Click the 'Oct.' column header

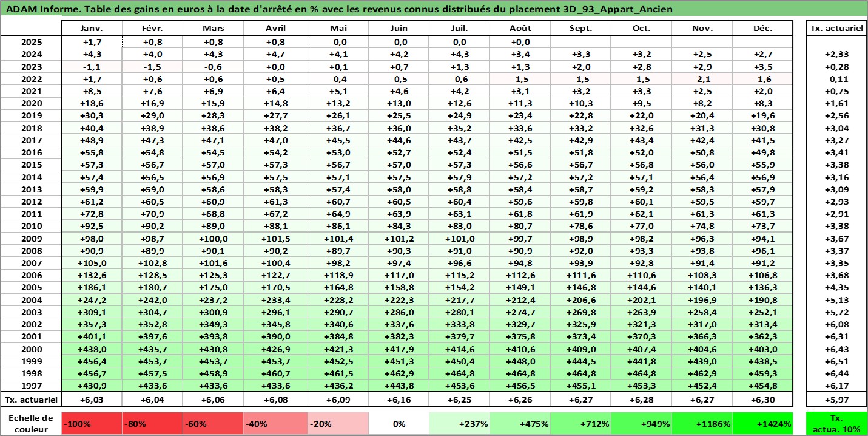click(x=641, y=29)
